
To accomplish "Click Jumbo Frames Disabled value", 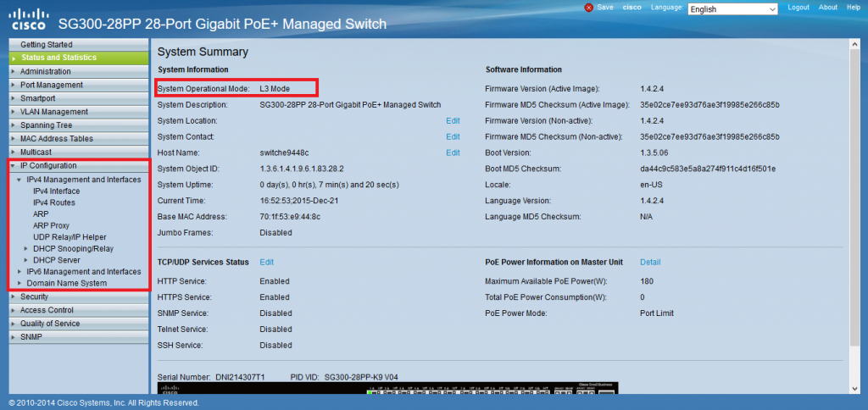I will (275, 233).
